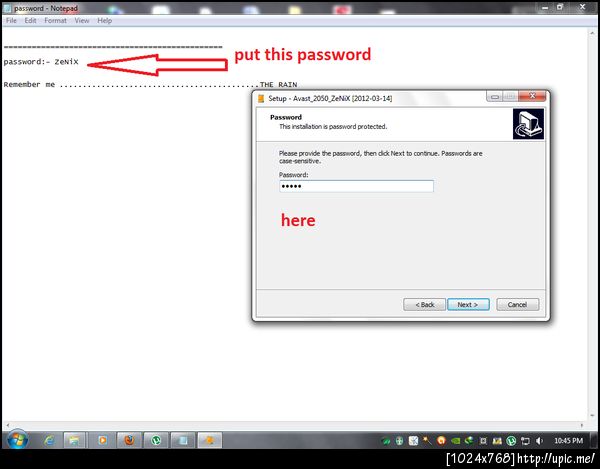The height and width of the screenshot is (469, 600).
Task: Click the uTorrent system tray icon
Action: pos(511,441)
